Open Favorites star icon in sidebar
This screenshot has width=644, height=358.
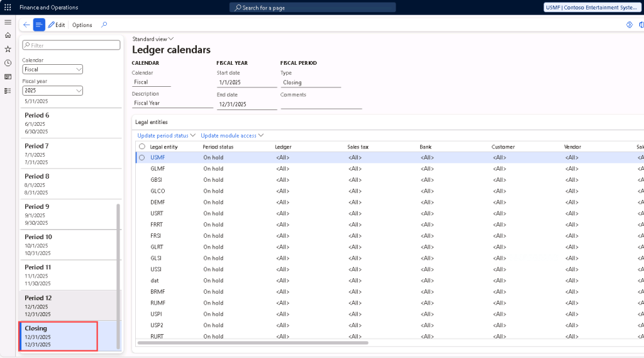[x=8, y=49]
